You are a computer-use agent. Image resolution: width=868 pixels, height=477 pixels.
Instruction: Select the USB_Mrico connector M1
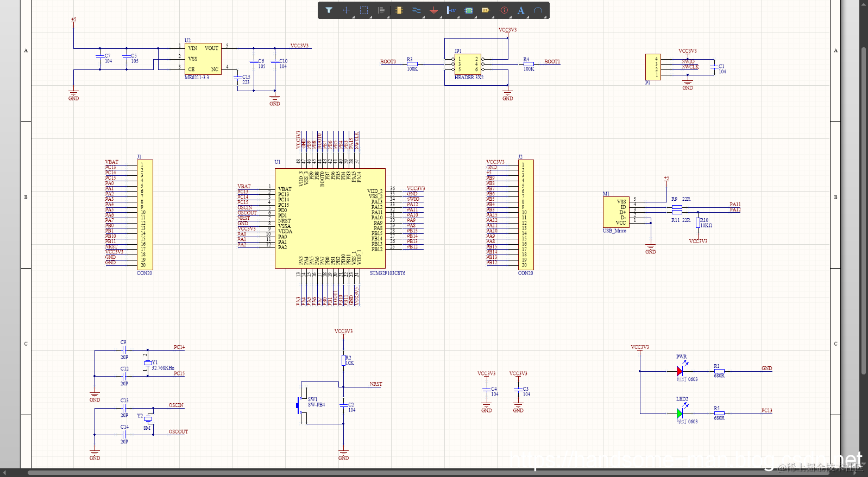[x=616, y=212]
